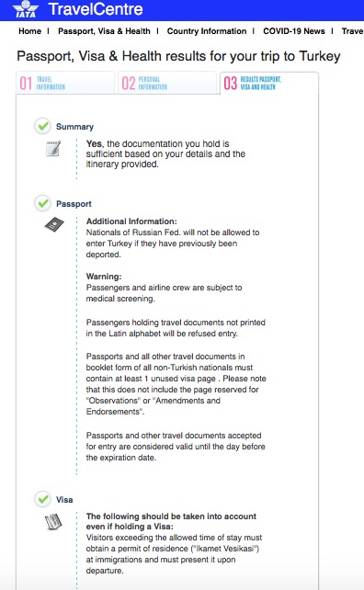Click the green checkmark beside Passport

(43, 204)
